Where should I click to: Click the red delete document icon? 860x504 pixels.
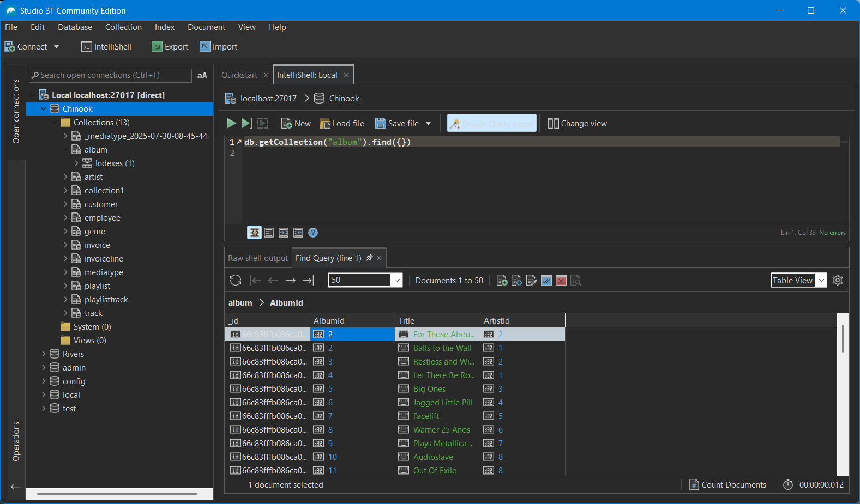point(561,280)
